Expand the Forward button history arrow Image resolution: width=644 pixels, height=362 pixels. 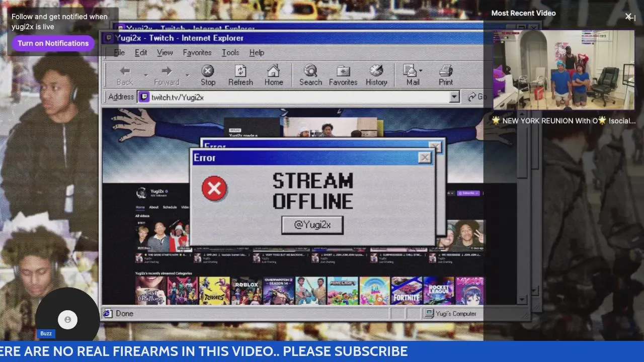pyautogui.click(x=187, y=75)
